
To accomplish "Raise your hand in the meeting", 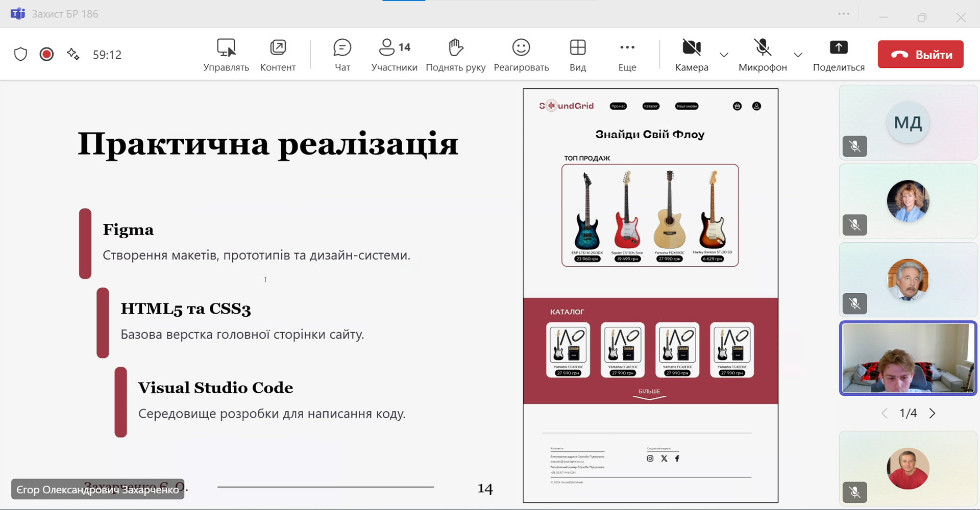I will (x=455, y=55).
